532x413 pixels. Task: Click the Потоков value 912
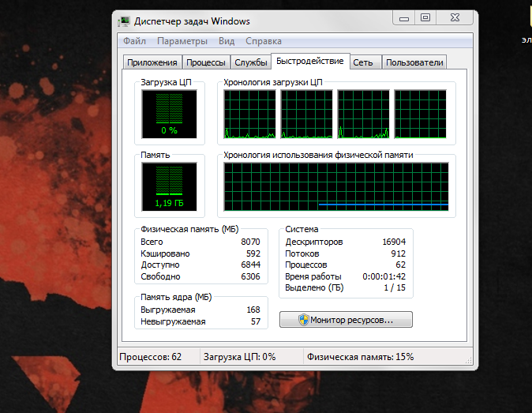[398, 253]
